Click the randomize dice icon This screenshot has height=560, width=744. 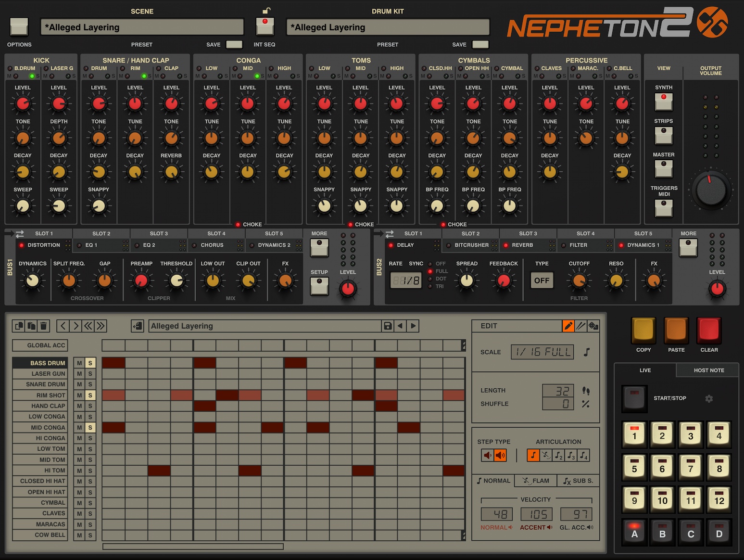(593, 326)
